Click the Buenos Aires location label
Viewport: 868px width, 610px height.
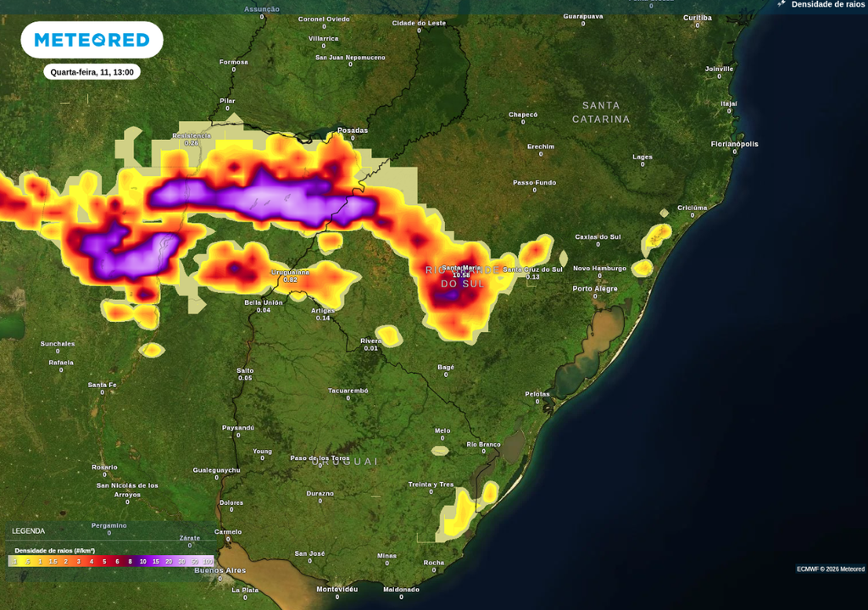click(x=221, y=570)
